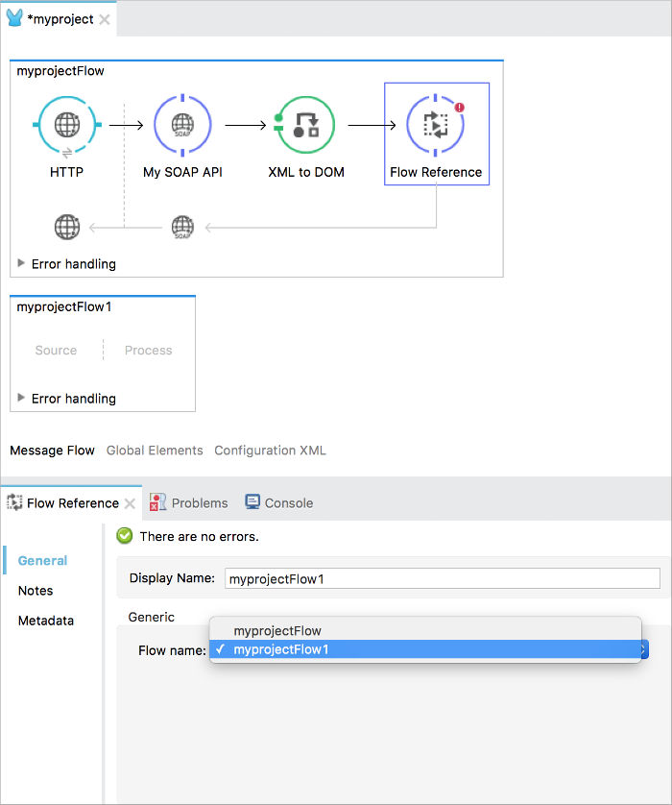Image resolution: width=672 pixels, height=805 pixels.
Task: Open the Problems tab
Action: 189,502
